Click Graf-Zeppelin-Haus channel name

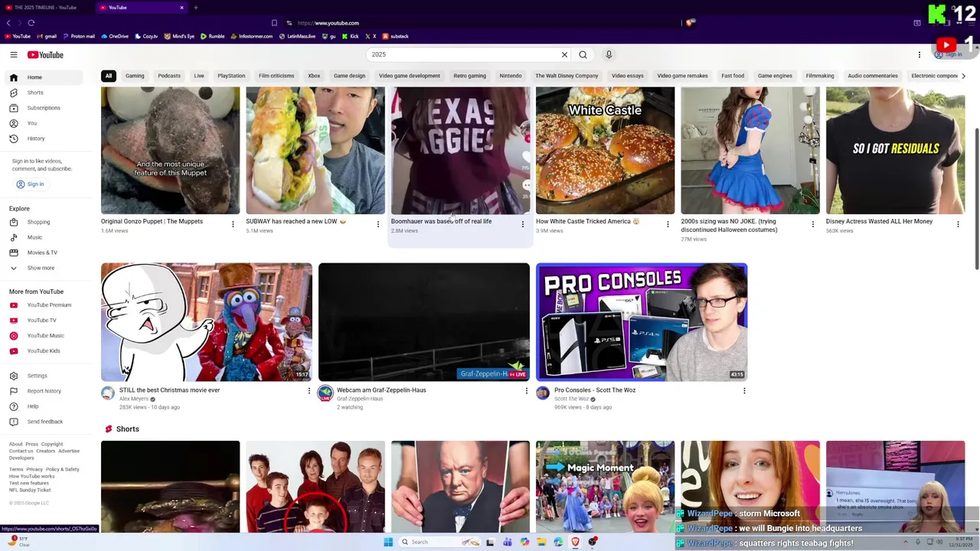[x=360, y=399]
